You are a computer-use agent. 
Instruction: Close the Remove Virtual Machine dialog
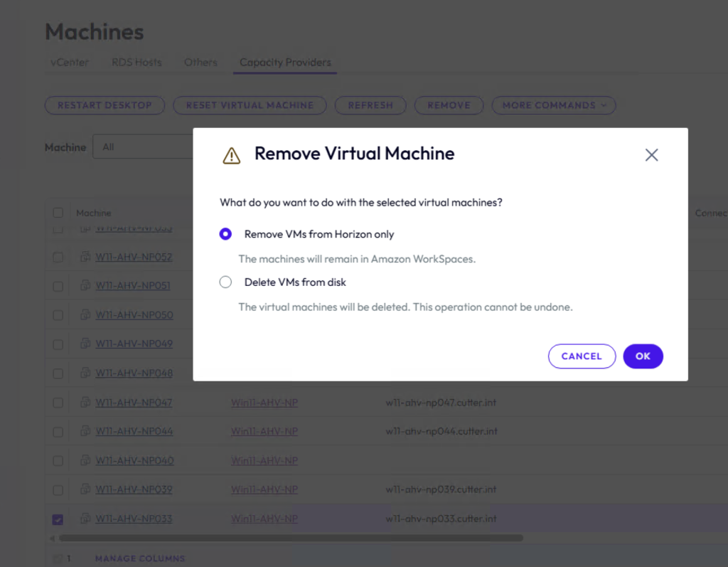(x=651, y=155)
